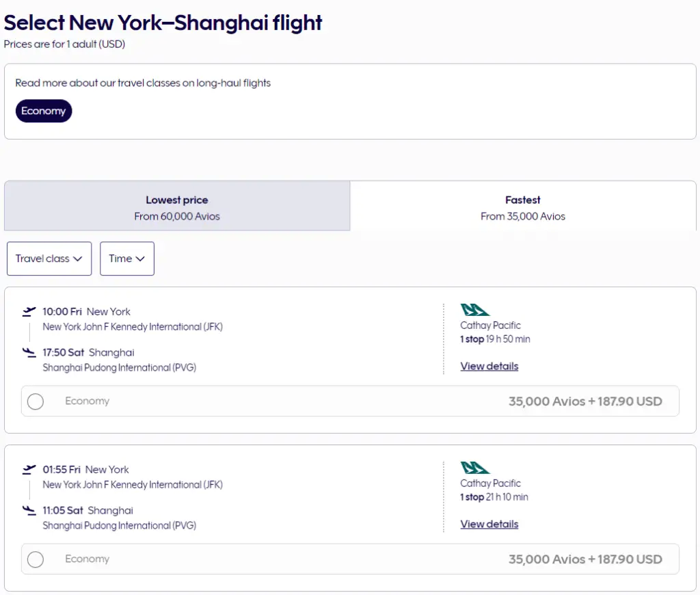Click Cathay Pacific logo on 01:55 flight
The width and height of the screenshot is (700, 595).
475,468
